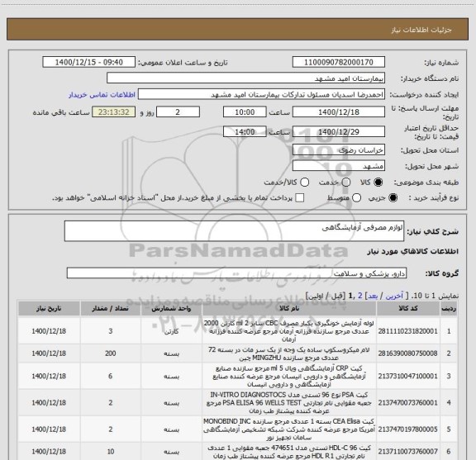Click the کد کالا column header
The image size is (476, 460).
pos(408,308)
